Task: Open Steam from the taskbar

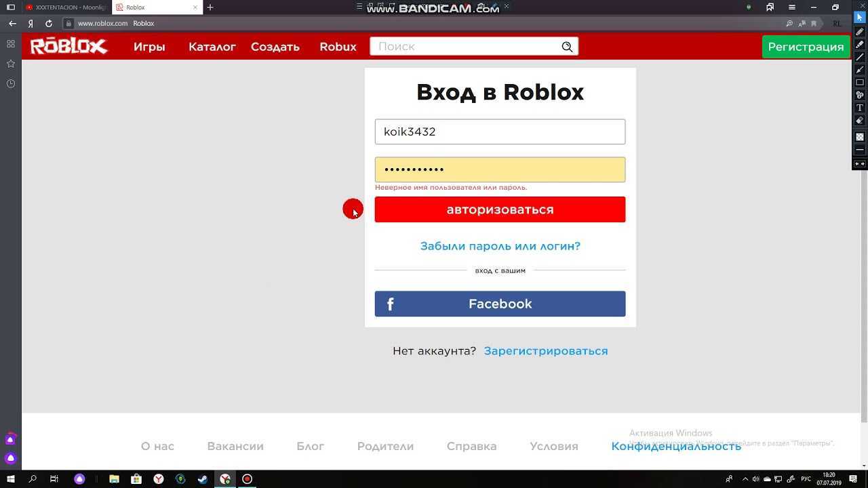Action: (x=202, y=479)
